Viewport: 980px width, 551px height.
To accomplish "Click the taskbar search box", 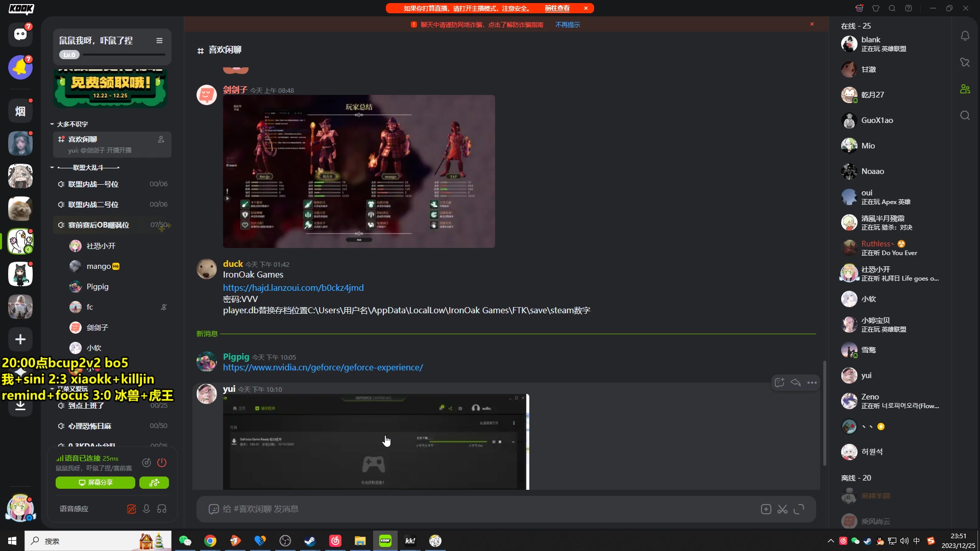I will (x=98, y=541).
